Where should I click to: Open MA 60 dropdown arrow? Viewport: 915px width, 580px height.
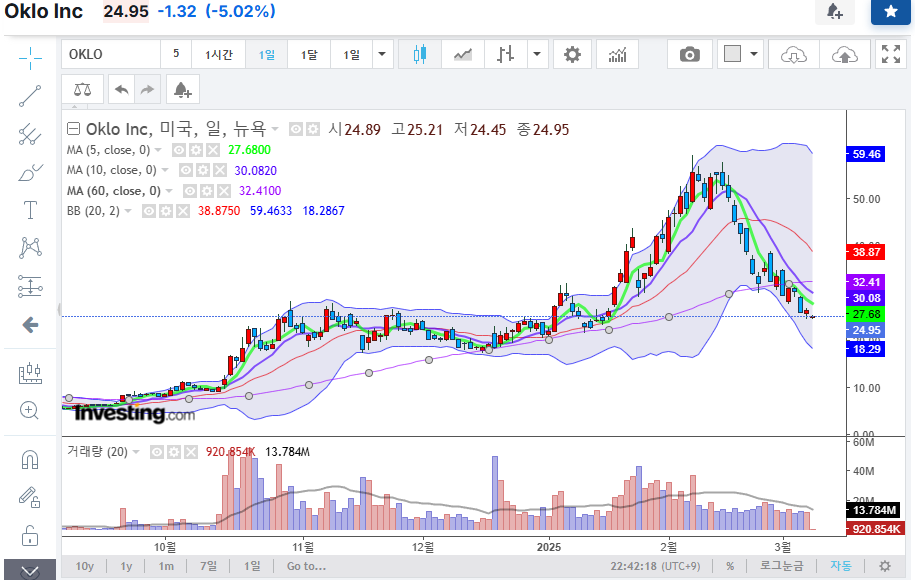pyautogui.click(x=169, y=191)
